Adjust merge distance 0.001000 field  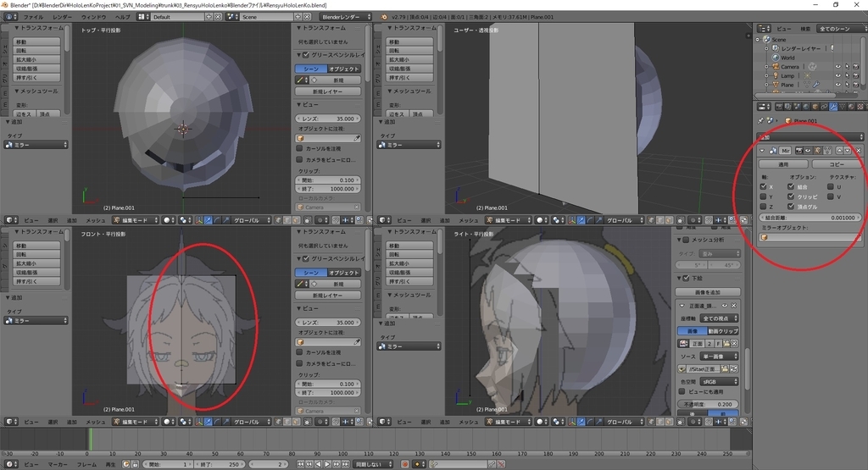(810, 218)
